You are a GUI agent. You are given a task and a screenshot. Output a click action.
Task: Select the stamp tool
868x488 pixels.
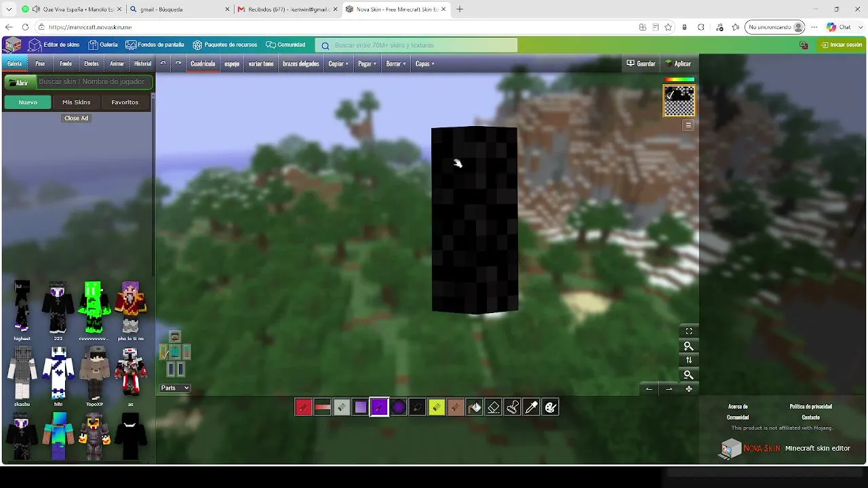click(x=513, y=407)
